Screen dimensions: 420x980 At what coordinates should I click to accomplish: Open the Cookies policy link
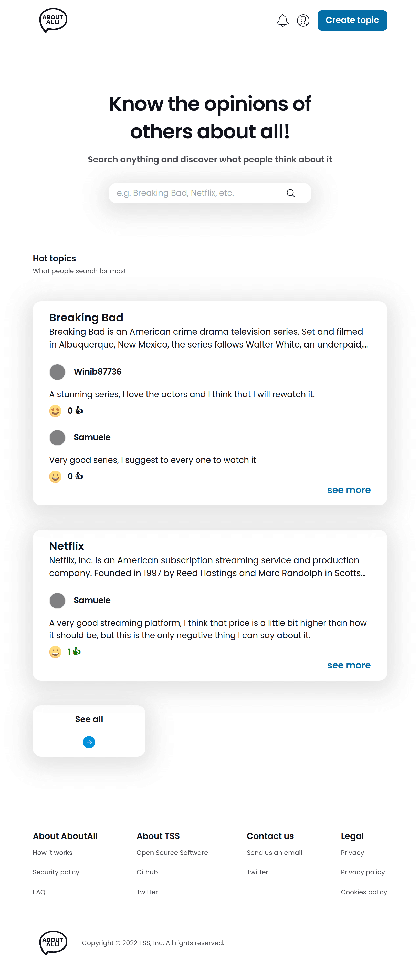[363, 892]
